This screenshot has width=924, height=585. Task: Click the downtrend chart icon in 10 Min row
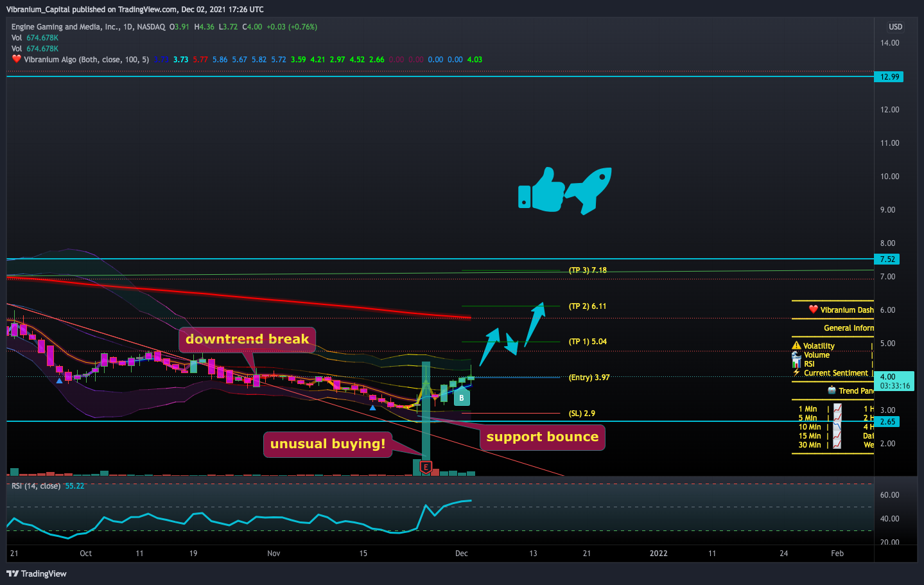tap(837, 426)
